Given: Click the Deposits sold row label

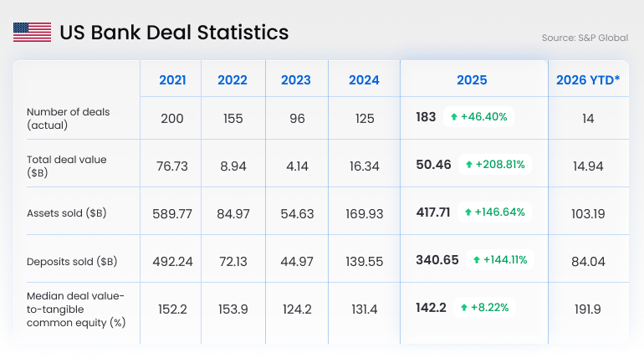Looking at the screenshot, I should coord(72,261).
